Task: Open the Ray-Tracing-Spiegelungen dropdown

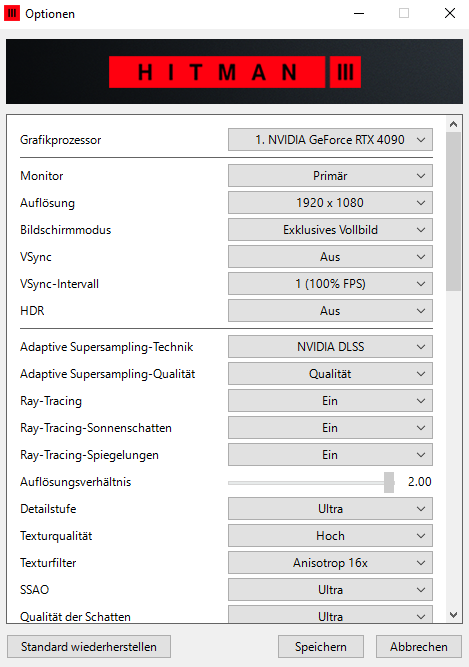Action: pyautogui.click(x=330, y=455)
